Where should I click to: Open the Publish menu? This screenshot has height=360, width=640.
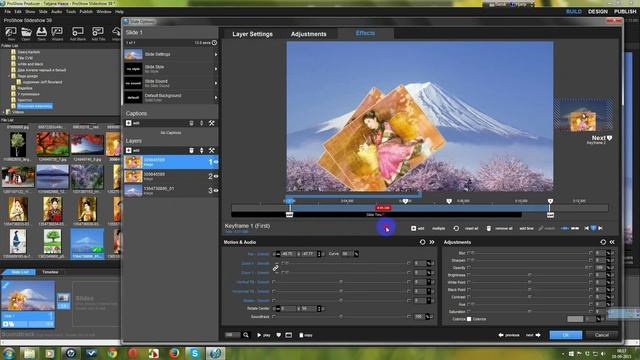(86, 11)
